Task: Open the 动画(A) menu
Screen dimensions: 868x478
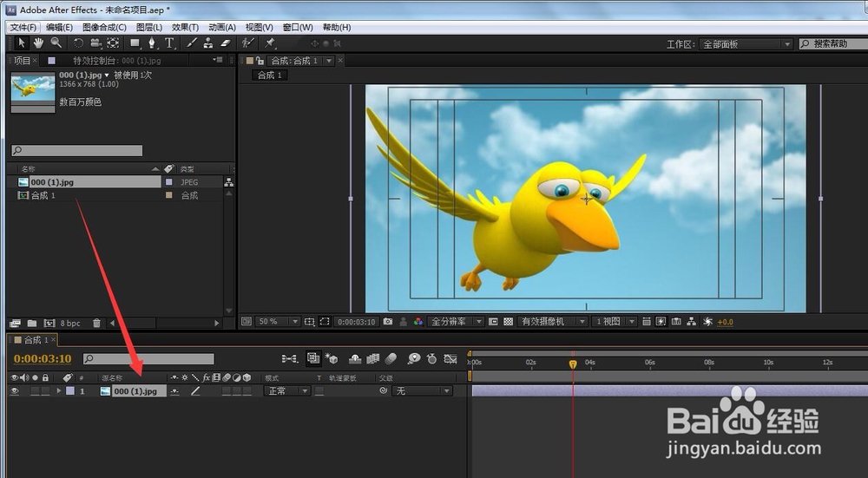Action: pyautogui.click(x=222, y=27)
